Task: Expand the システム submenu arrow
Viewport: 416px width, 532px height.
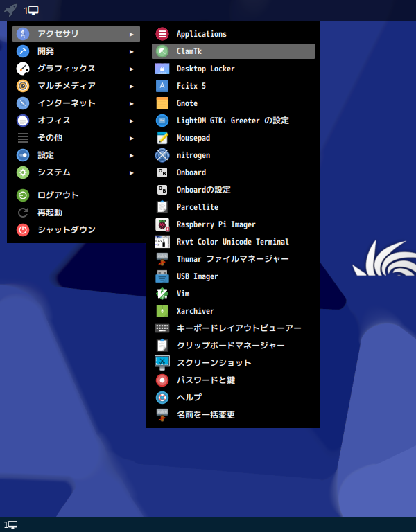Action: point(132,172)
